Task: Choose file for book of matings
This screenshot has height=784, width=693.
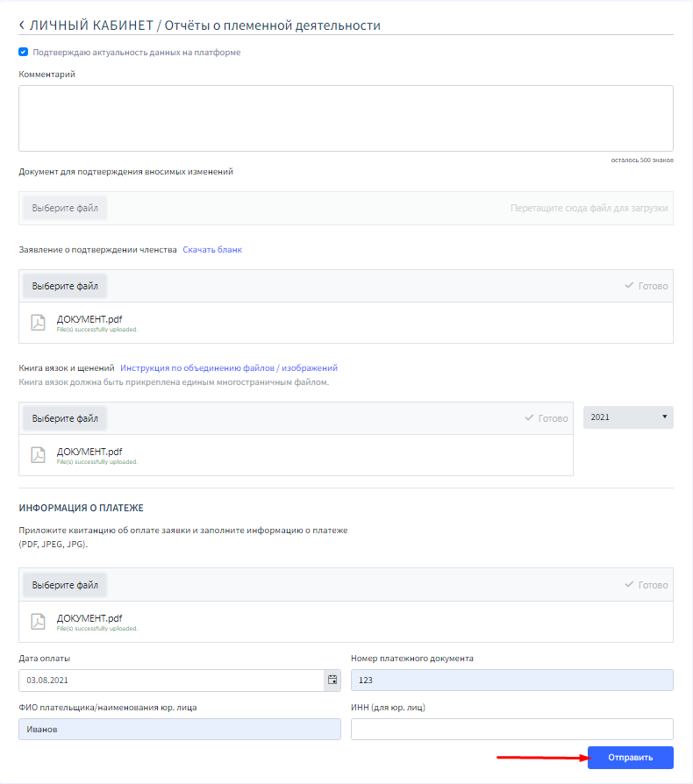Action: [65, 418]
